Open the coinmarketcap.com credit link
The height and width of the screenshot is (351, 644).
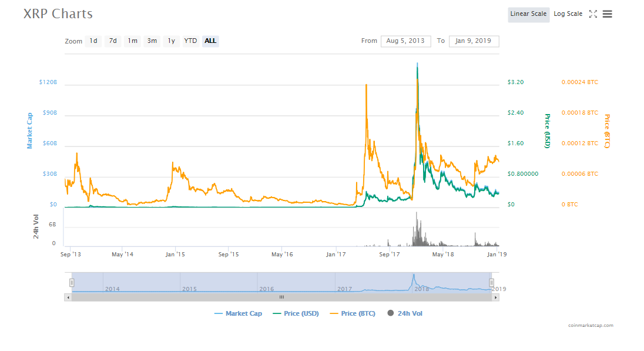pyautogui.click(x=591, y=326)
